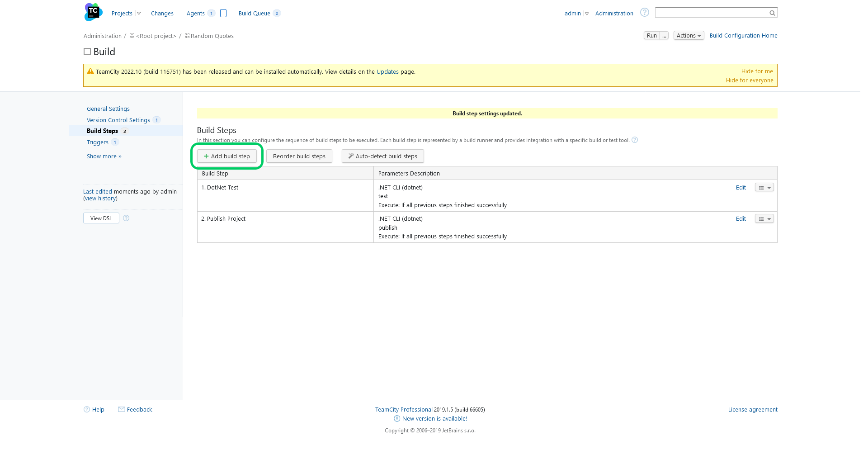This screenshot has height=450, width=868.
Task: Click the Root project grid icon in breadcrumb
Action: click(132, 36)
